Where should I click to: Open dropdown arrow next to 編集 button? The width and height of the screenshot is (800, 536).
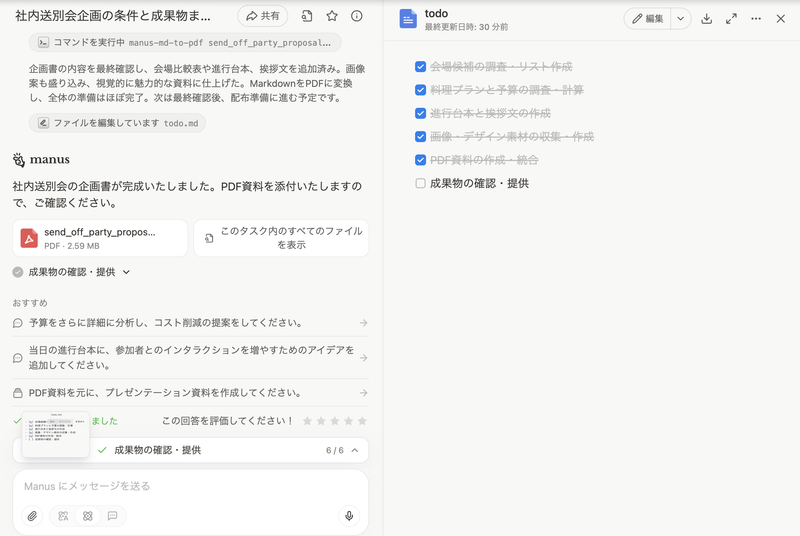pyautogui.click(x=681, y=19)
